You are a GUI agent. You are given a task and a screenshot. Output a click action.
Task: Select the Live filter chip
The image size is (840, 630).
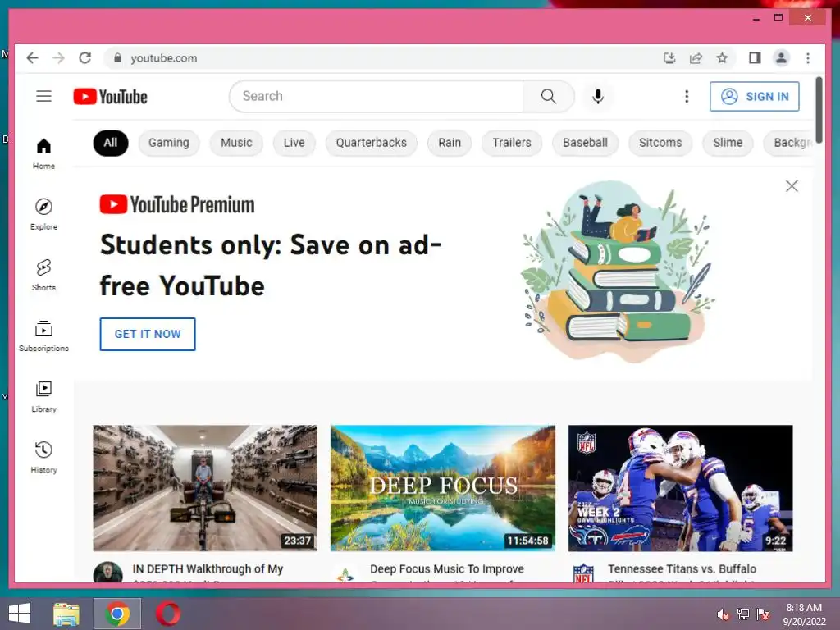coord(294,143)
